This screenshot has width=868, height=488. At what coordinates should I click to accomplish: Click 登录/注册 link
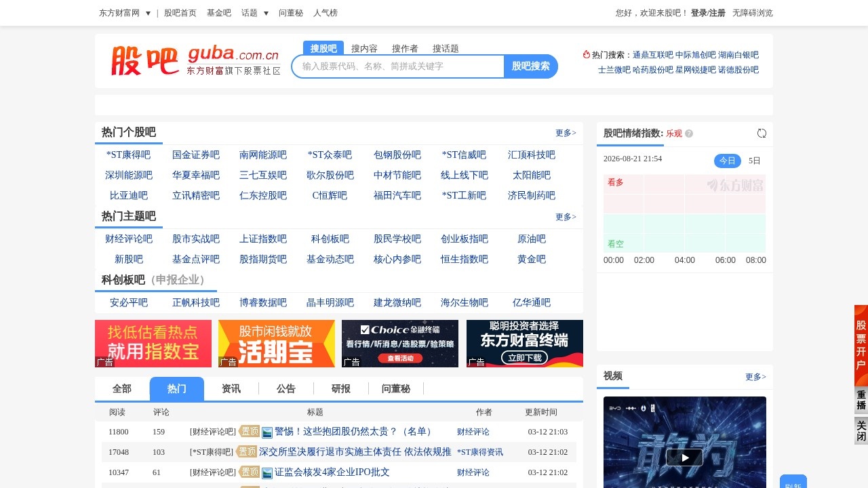click(x=708, y=13)
